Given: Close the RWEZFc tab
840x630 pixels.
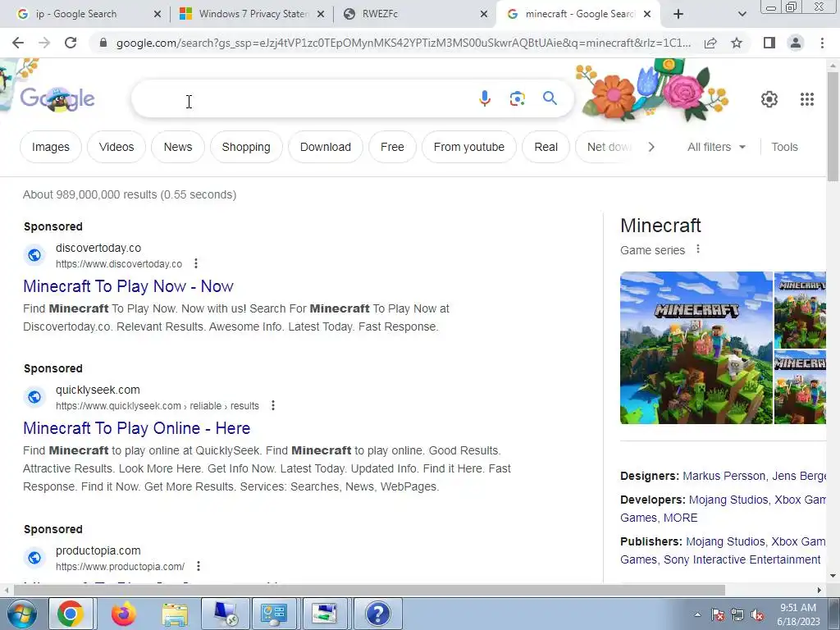Looking at the screenshot, I should [484, 15].
